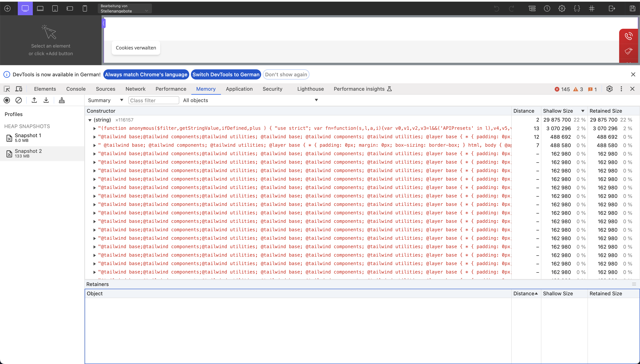This screenshot has height=364, width=640.
Task: Click the load profile upload icon
Action: [34, 100]
